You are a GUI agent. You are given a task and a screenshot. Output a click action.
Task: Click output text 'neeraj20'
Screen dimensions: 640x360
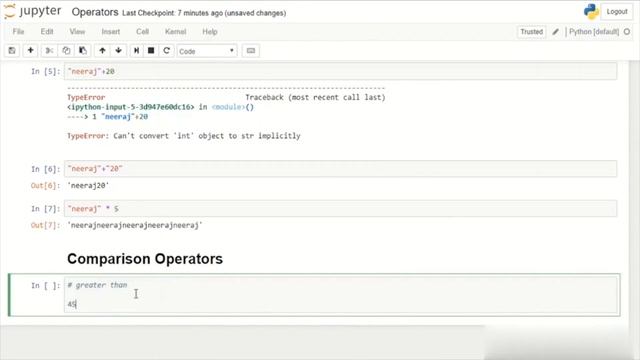pos(88,186)
